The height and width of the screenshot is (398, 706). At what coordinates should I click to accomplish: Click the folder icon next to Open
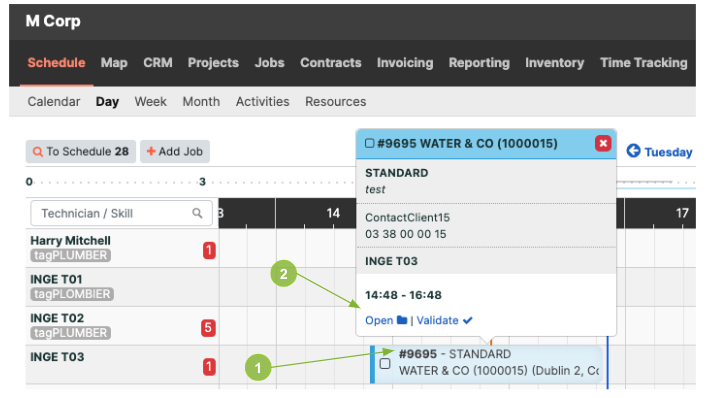click(402, 320)
